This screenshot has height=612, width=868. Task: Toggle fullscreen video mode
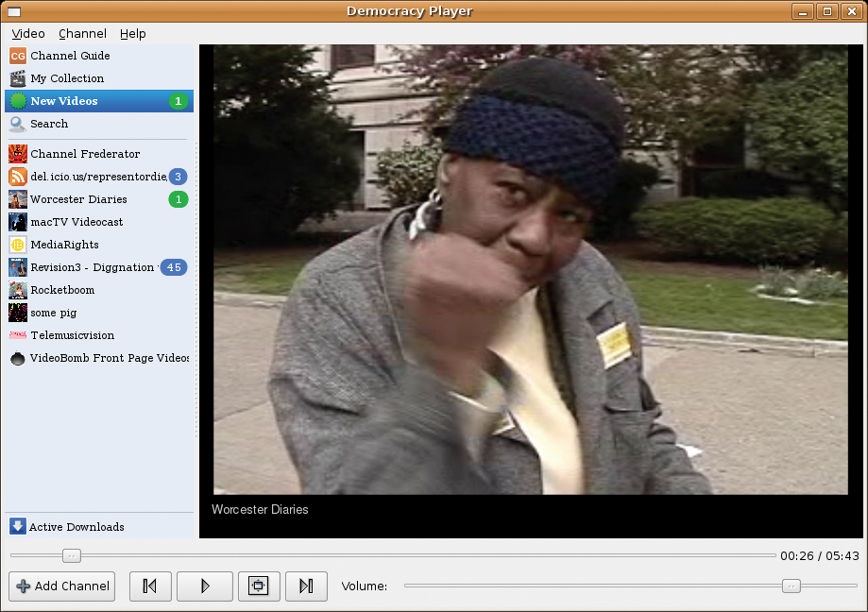259,586
